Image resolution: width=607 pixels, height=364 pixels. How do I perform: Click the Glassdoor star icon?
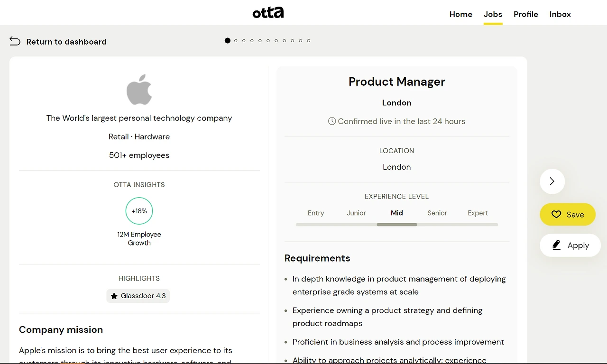tap(114, 296)
